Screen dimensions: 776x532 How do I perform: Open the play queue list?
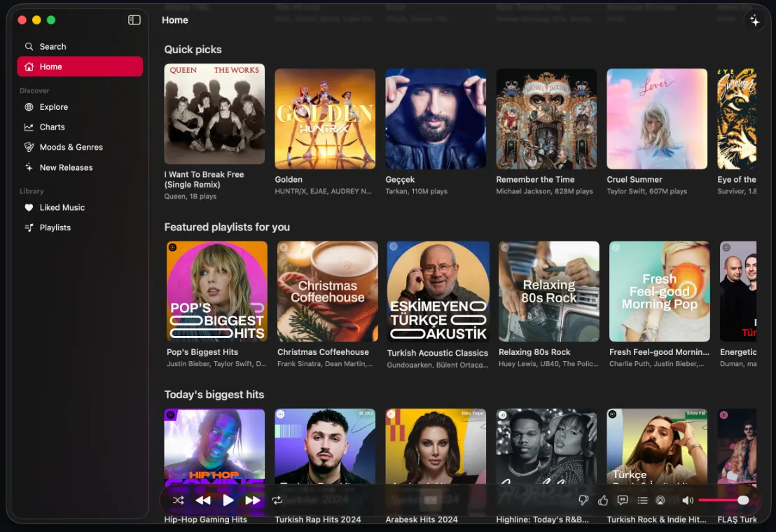pyautogui.click(x=642, y=500)
